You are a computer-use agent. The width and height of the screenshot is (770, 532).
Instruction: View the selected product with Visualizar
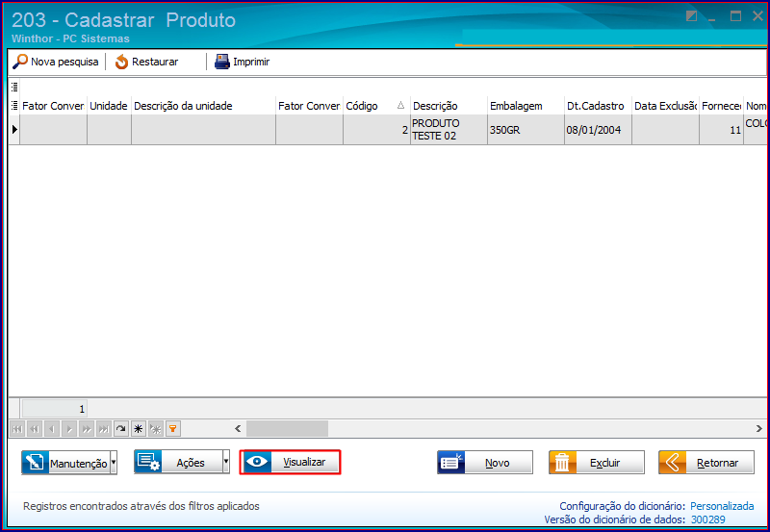coord(291,463)
